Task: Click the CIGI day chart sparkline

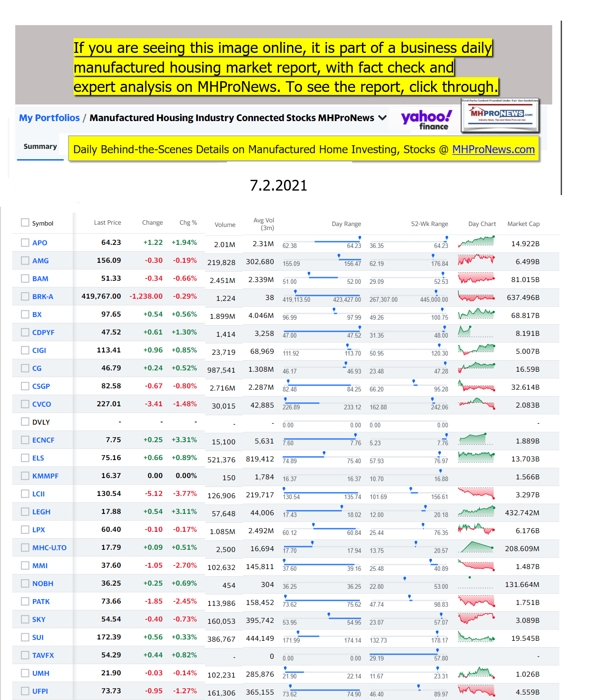Action: [x=476, y=349]
